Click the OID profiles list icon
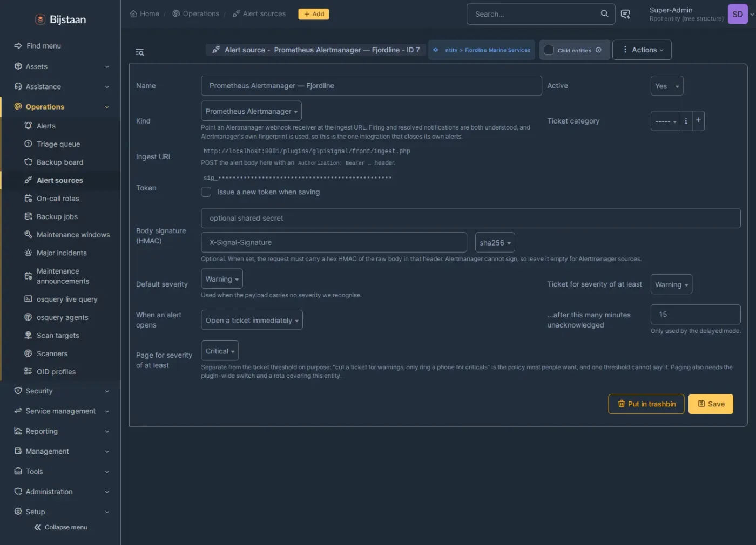Image resolution: width=756 pixels, height=545 pixels. [x=28, y=371]
